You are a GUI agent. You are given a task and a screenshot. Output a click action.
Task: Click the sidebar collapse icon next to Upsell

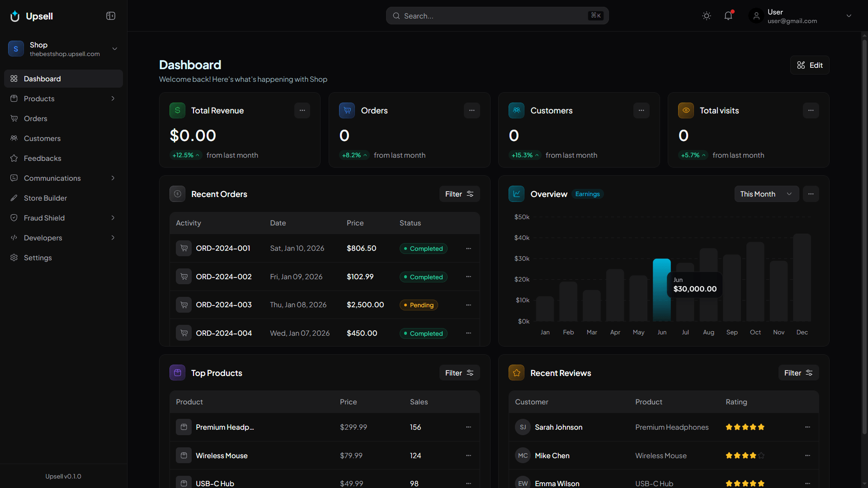click(110, 16)
